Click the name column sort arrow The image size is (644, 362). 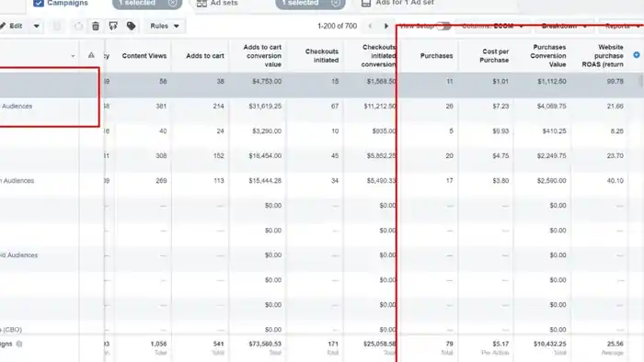(73, 56)
